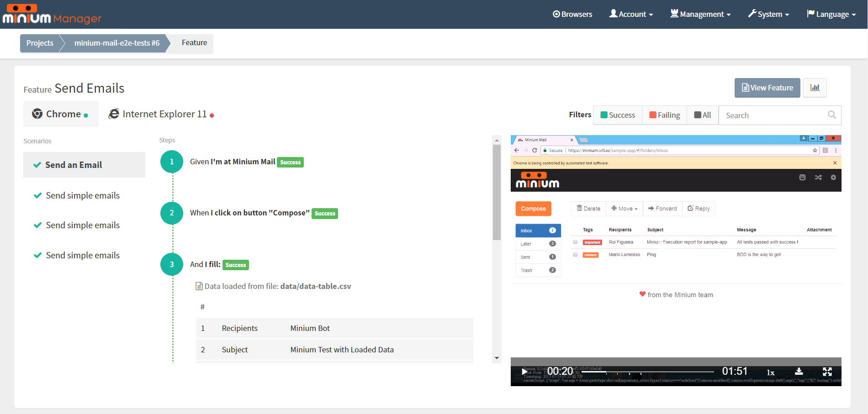
Task: Click the Minium Manager logo
Action: coord(52,14)
